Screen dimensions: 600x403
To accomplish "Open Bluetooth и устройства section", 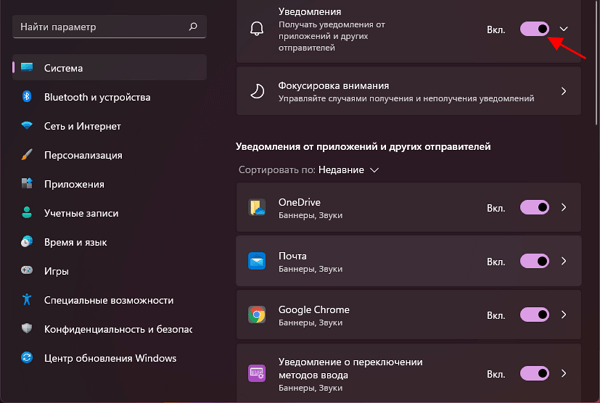I will click(110, 97).
